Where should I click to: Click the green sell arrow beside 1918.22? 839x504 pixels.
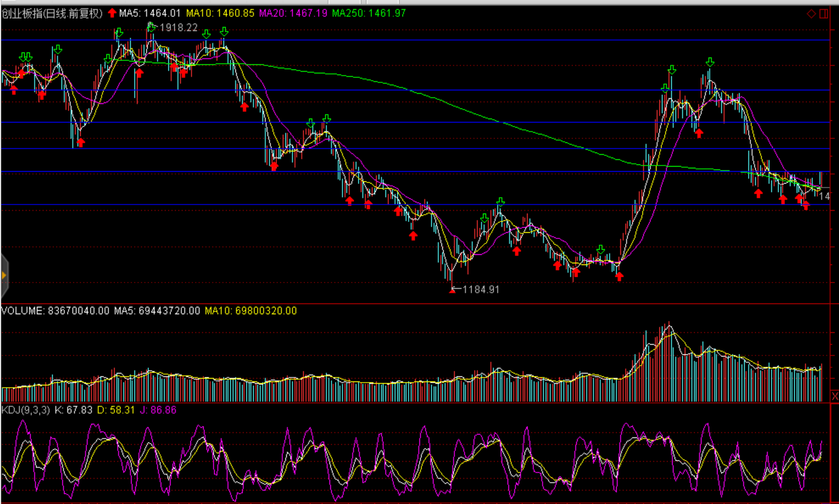coord(152,26)
